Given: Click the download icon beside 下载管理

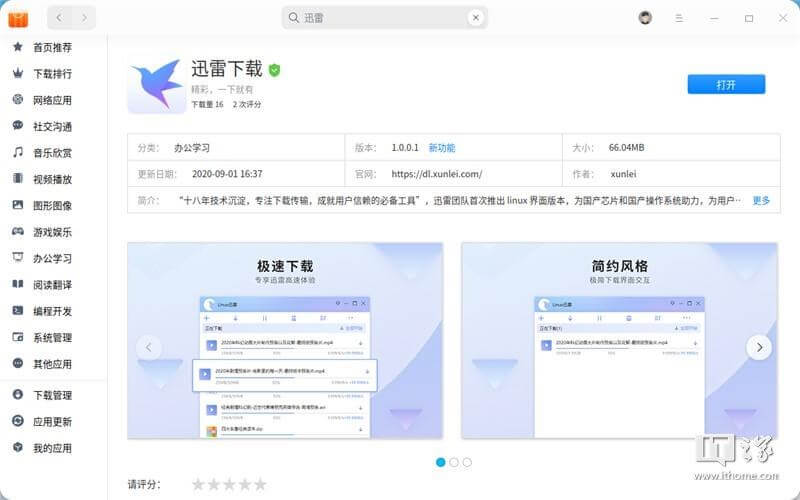Looking at the screenshot, I should pyautogui.click(x=18, y=394).
